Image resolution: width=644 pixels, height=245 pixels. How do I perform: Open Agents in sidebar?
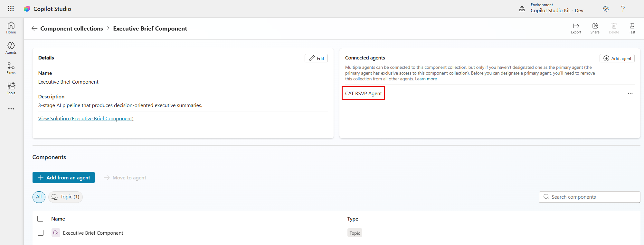[x=11, y=48]
